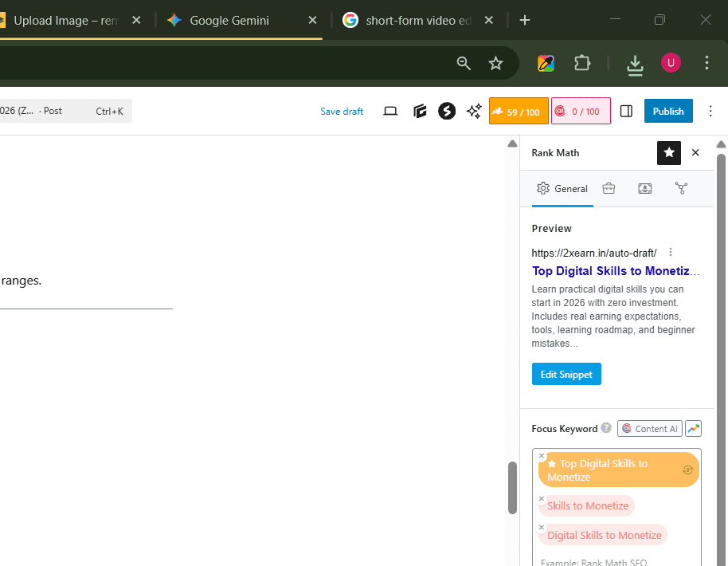Click the Rank Math Schema tab icon
This screenshot has width=728, height=566.
(x=644, y=188)
